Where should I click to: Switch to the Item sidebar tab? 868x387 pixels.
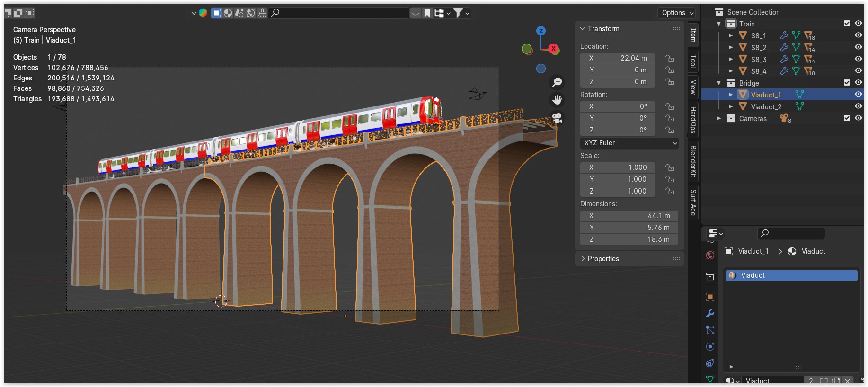(693, 35)
